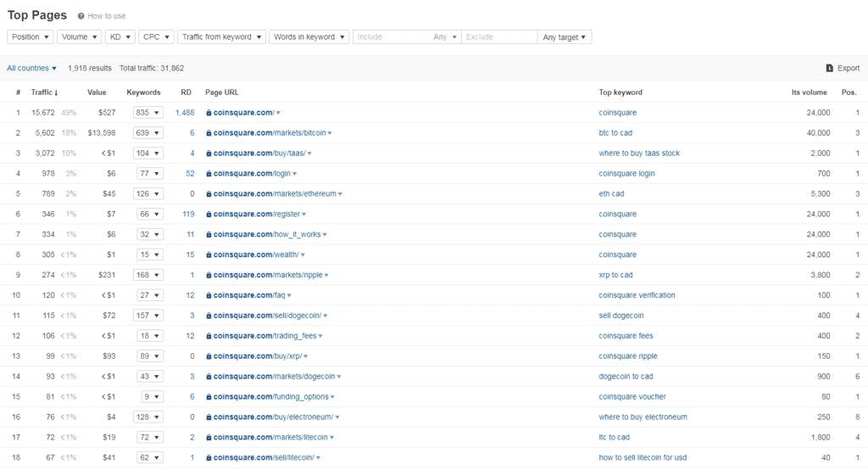Click the 'dogecoin to cad' keyword
Viewport: 868px width, 470px height.
[626, 377]
